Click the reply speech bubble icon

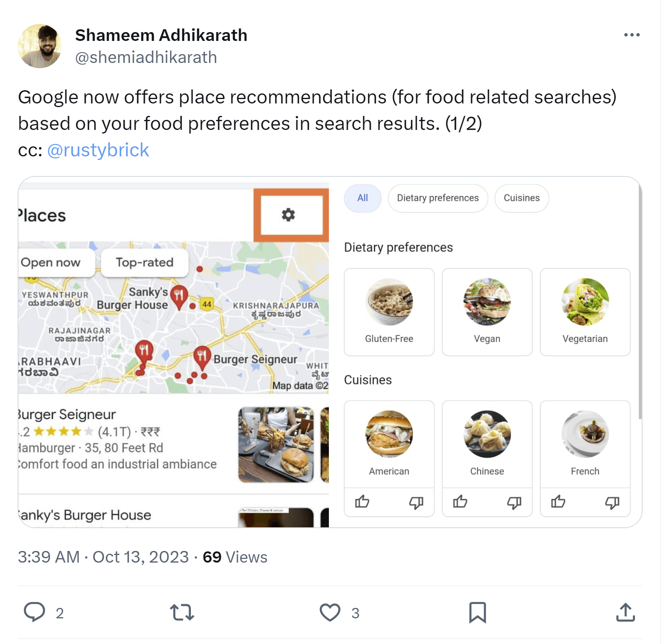coord(34,612)
